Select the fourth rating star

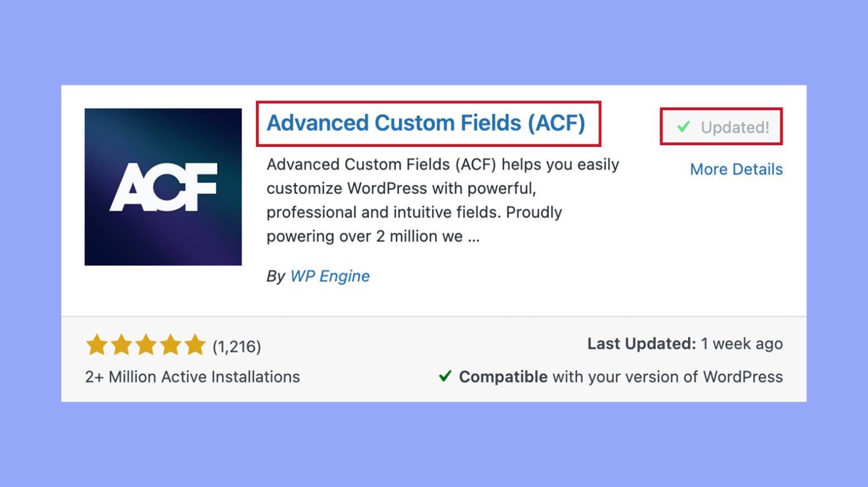click(x=171, y=345)
